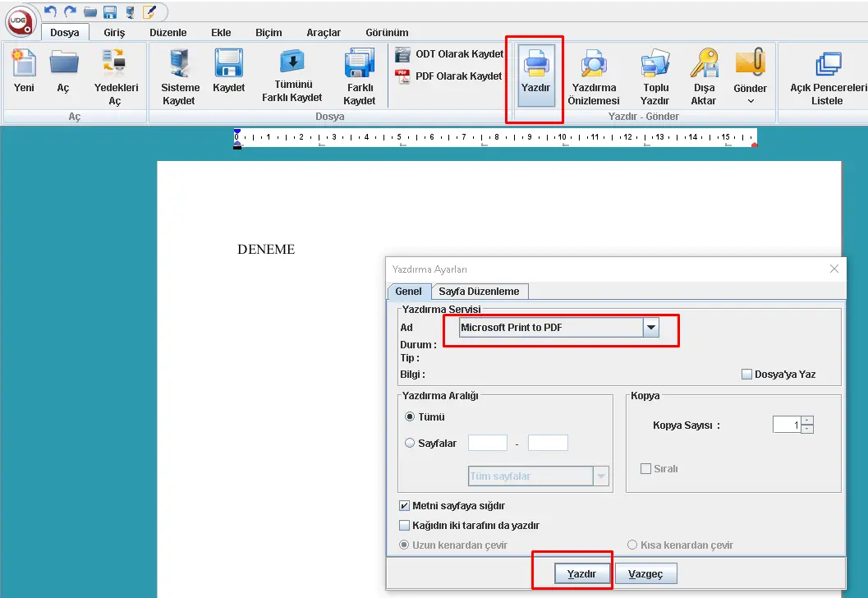
Task: Open Toplu Yazdır batch print icon
Action: point(654,64)
